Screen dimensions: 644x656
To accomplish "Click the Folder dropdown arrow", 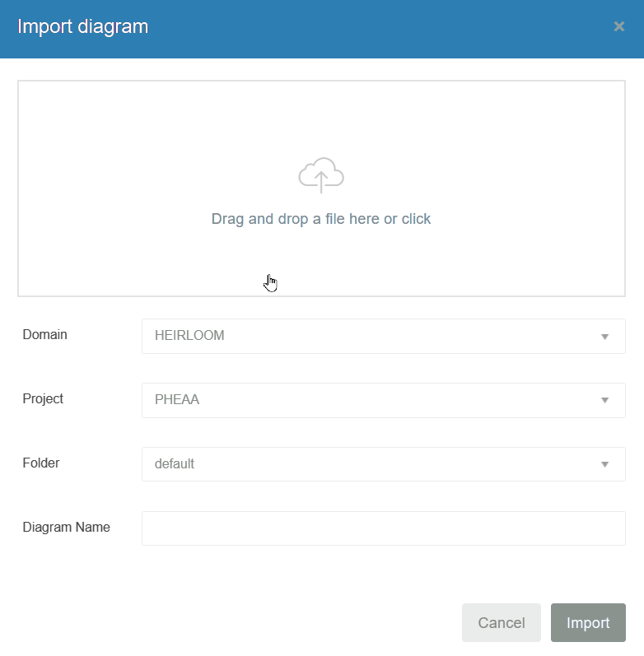I will (604, 464).
